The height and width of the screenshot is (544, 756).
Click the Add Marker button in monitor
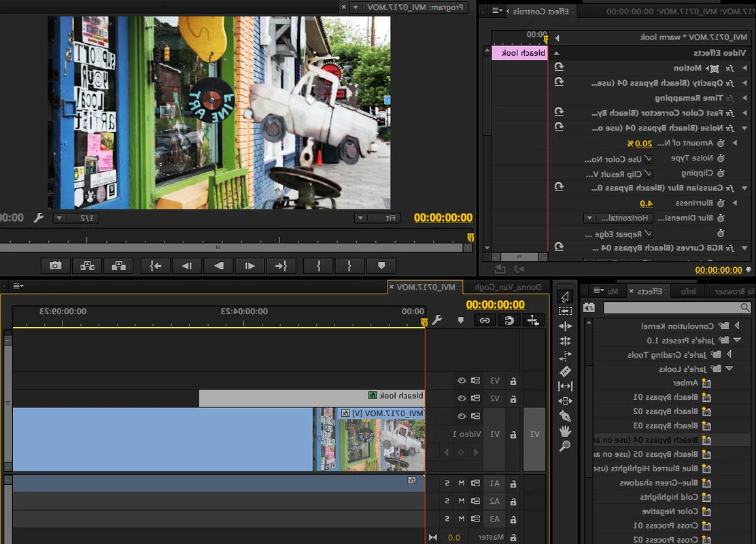point(381,266)
